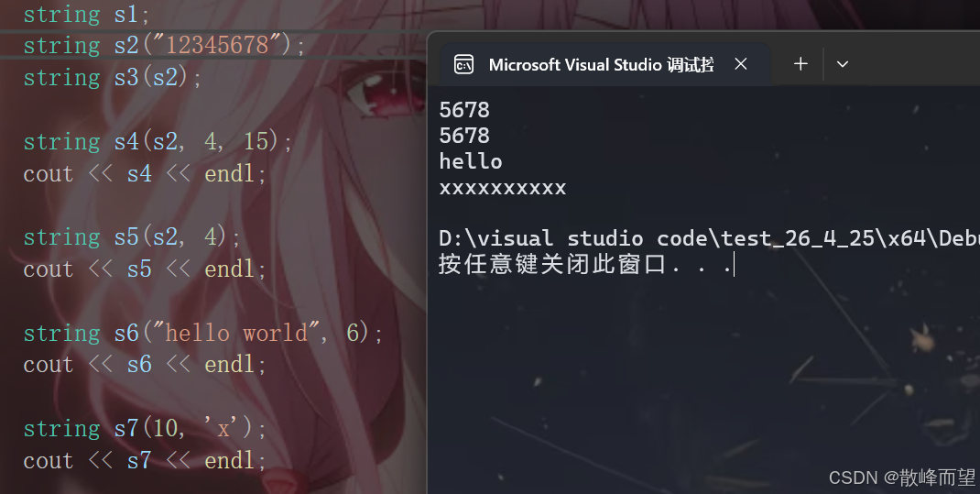Click the first 5678 console output line
The height and width of the screenshot is (494, 980).
coord(464,110)
